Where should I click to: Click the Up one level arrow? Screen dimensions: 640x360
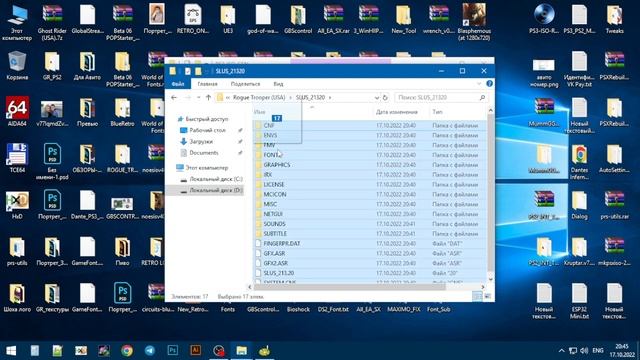click(x=208, y=98)
